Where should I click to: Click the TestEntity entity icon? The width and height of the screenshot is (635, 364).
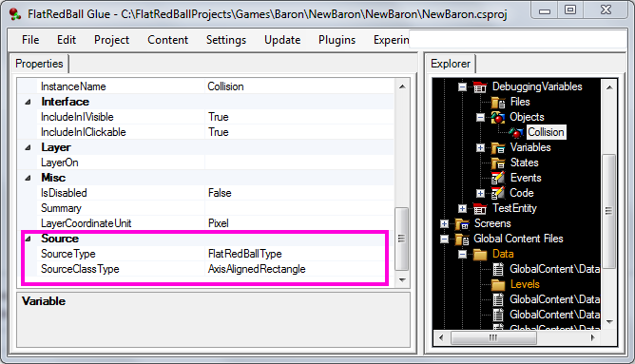[480, 208]
